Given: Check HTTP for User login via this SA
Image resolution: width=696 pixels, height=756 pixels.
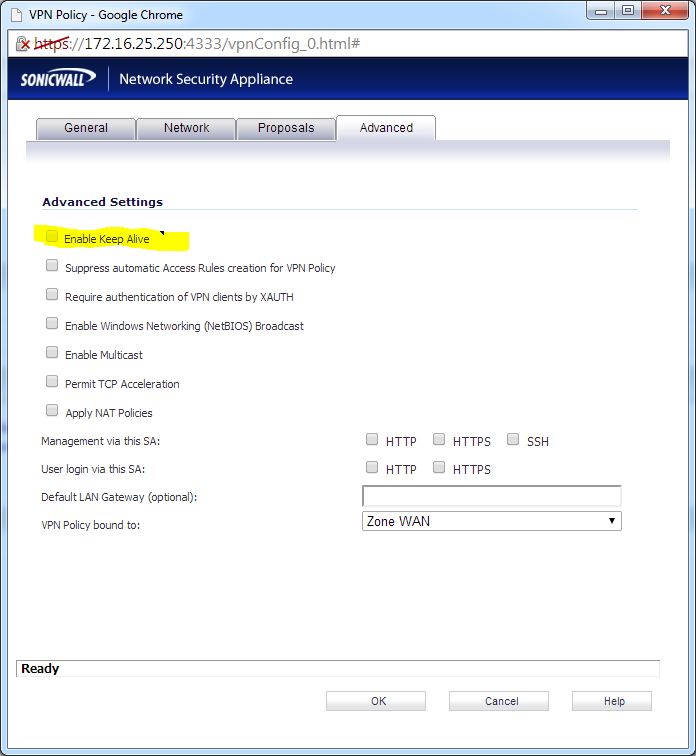Looking at the screenshot, I should click(x=372, y=467).
